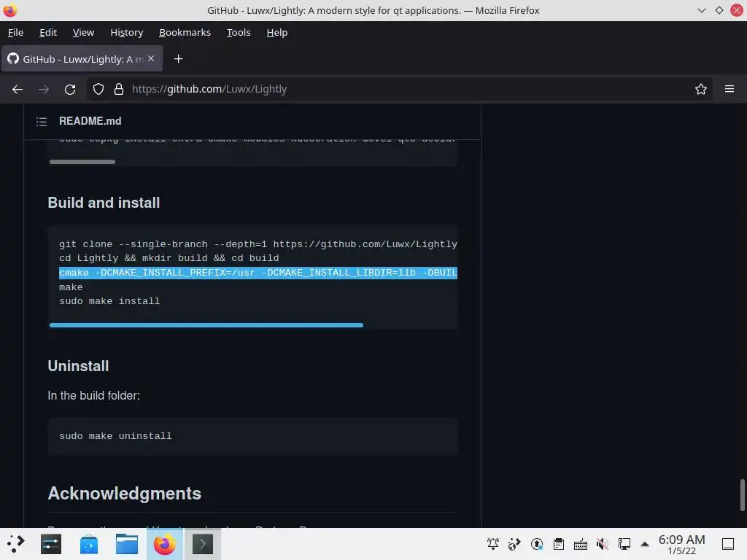The height and width of the screenshot is (560, 747).
Task: Open Konsole terminal taskbar entry
Action: 203,544
